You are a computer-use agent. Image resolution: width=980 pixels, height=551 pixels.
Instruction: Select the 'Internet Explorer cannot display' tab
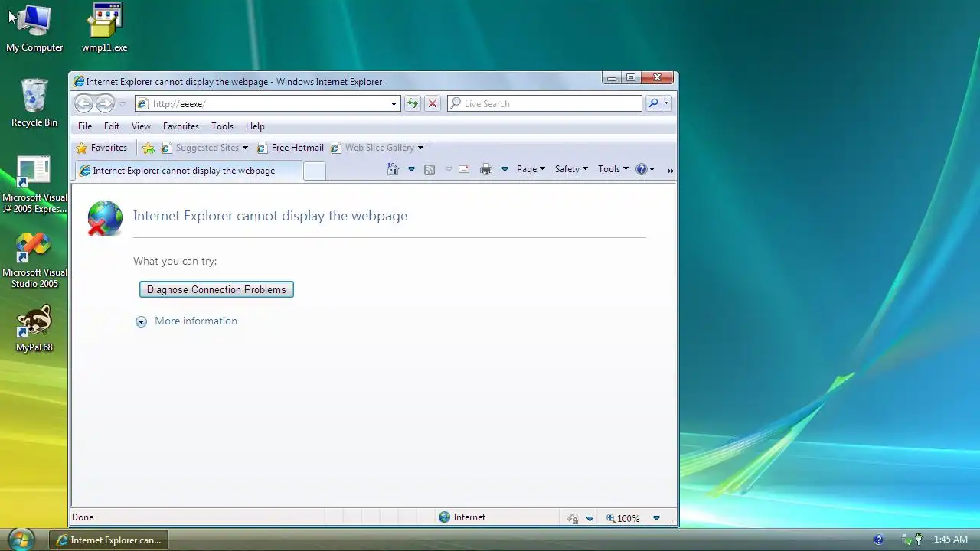coord(188,171)
